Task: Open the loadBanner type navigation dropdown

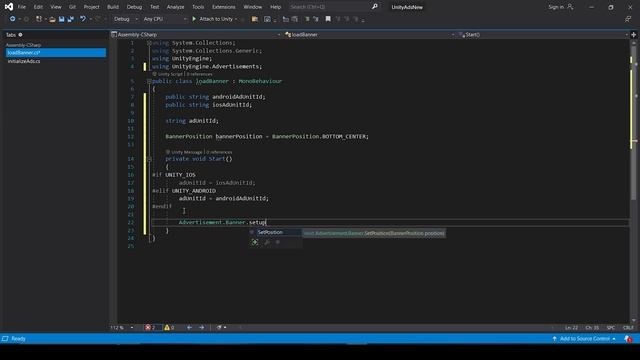Action: (x=370, y=35)
